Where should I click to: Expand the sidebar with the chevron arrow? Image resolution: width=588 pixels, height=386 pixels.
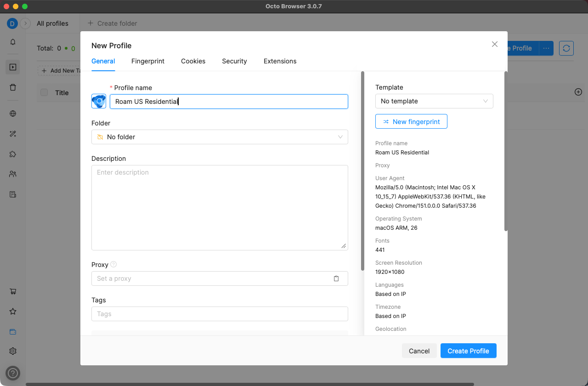[x=26, y=23]
